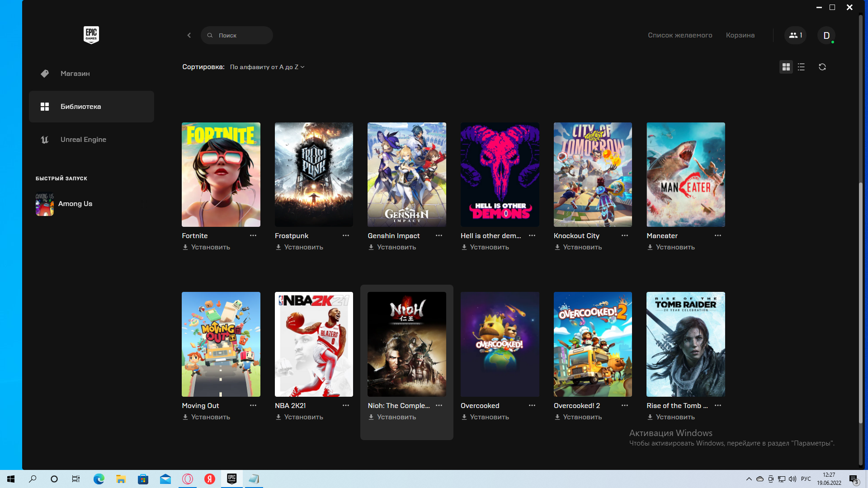Open more options for Fortnite

[x=253, y=235]
